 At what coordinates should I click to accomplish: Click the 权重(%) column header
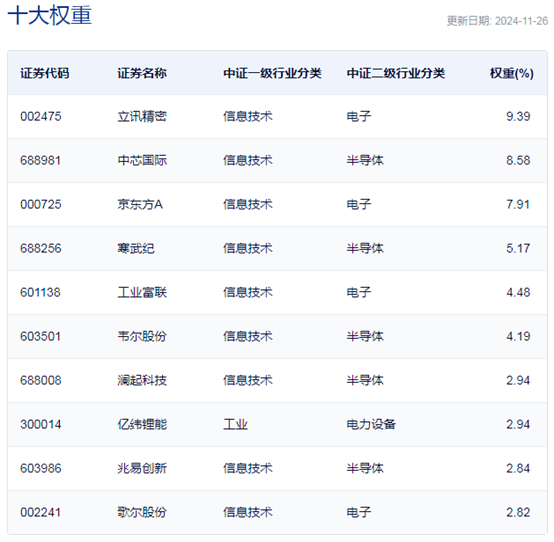click(512, 73)
